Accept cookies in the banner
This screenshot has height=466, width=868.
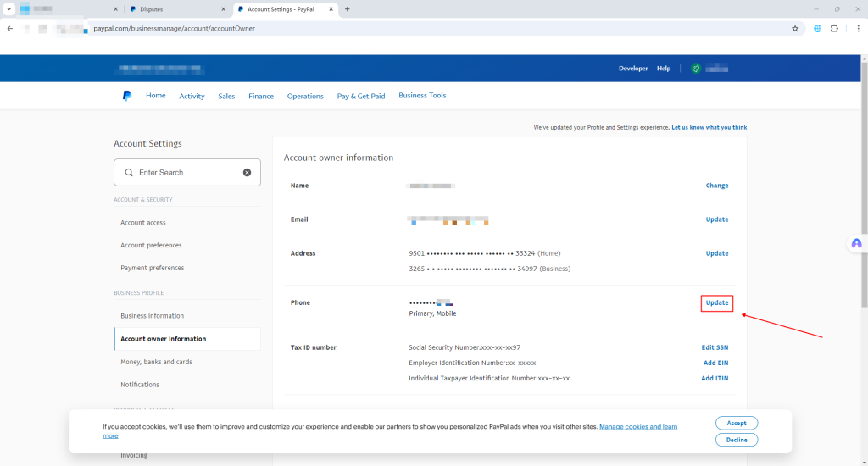click(737, 423)
